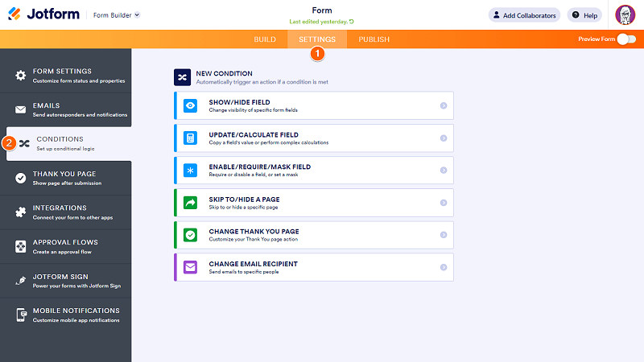Click the Thank You Page checkmark icon
Screen dimensions: 644x362
(21, 178)
